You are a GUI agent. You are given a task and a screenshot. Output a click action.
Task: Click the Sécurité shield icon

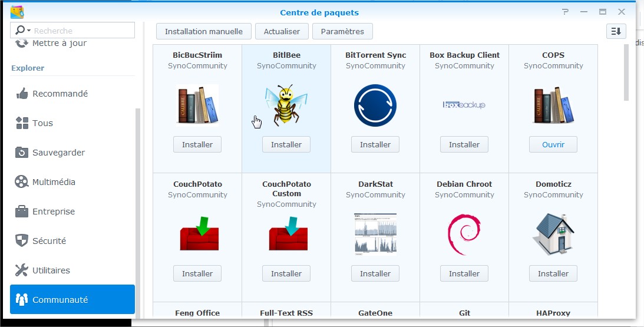pos(22,241)
